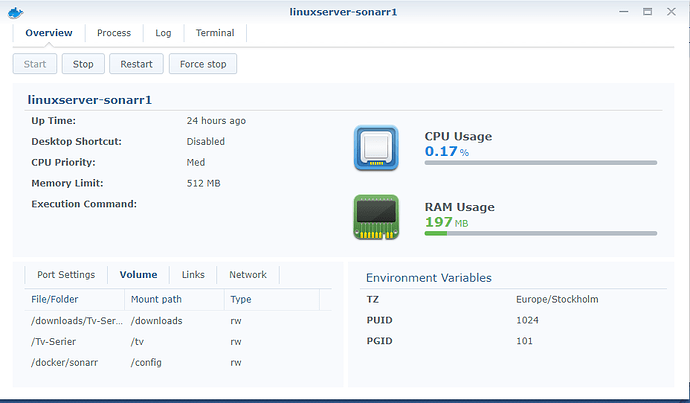Select the /downloads/Tv-Ser... volume row
This screenshot has width=690, height=403.
coord(178,321)
